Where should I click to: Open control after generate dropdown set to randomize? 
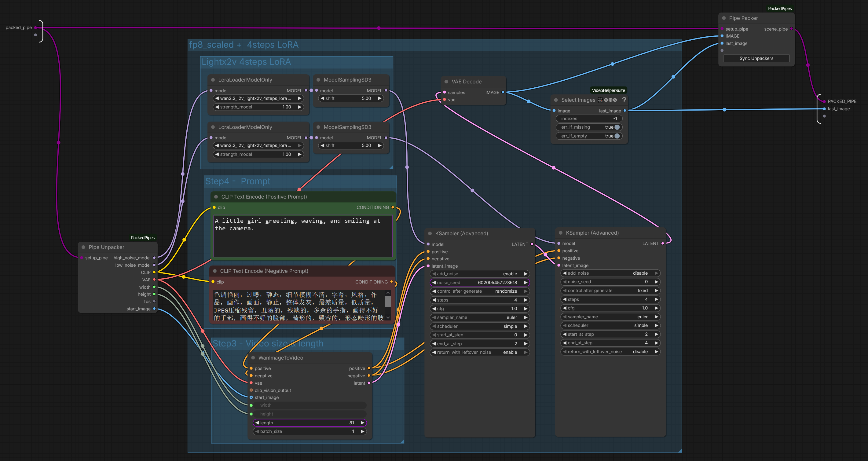[480, 291]
